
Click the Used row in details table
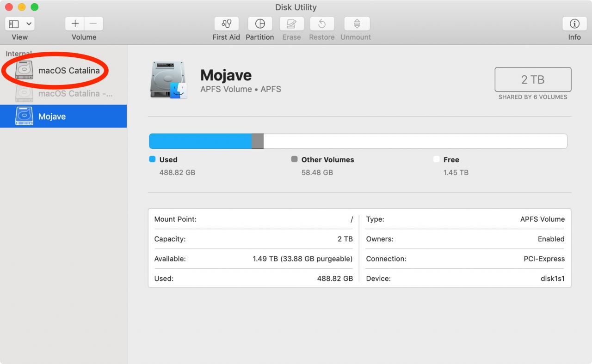click(x=253, y=279)
